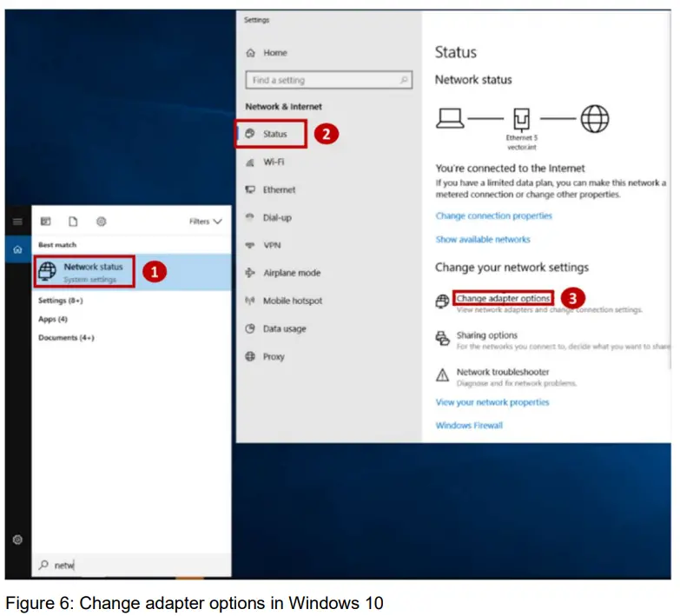680x616 pixels.
Task: Click the Home house icon in Settings
Action: click(251, 53)
